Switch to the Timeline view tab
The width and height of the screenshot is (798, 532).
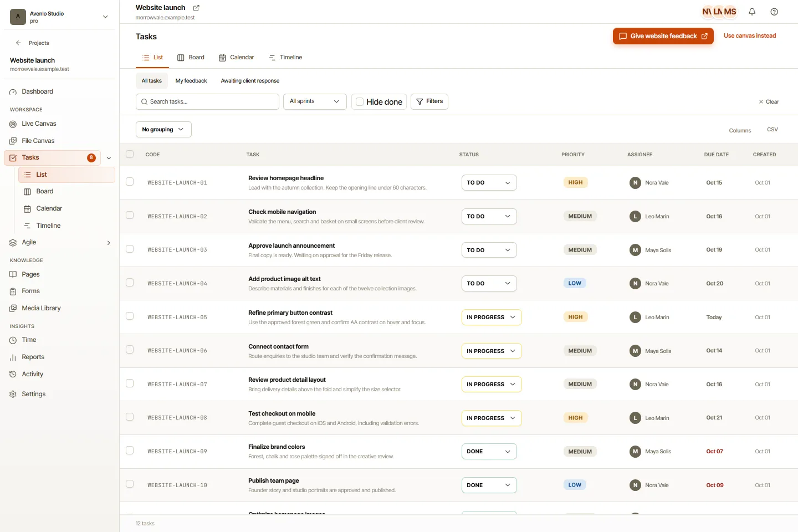click(x=285, y=58)
